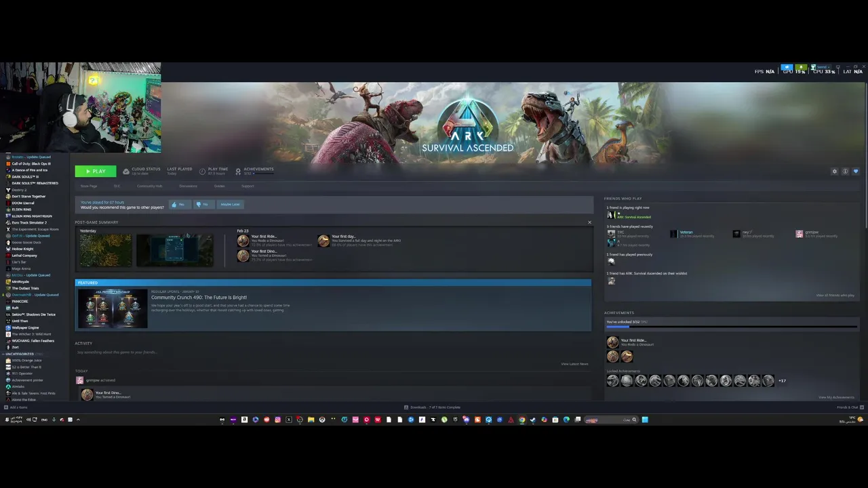Close the Post-Game Summary panel

point(589,222)
